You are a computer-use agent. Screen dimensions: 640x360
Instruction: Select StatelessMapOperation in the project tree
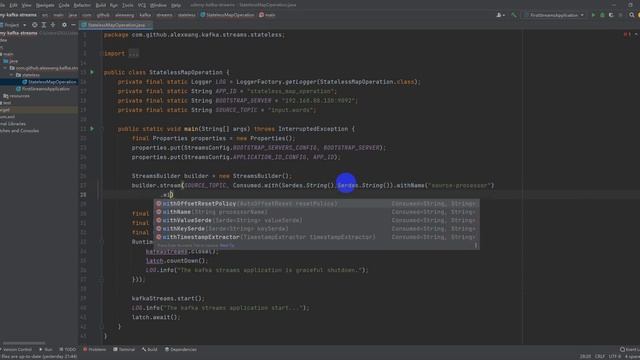(39, 82)
